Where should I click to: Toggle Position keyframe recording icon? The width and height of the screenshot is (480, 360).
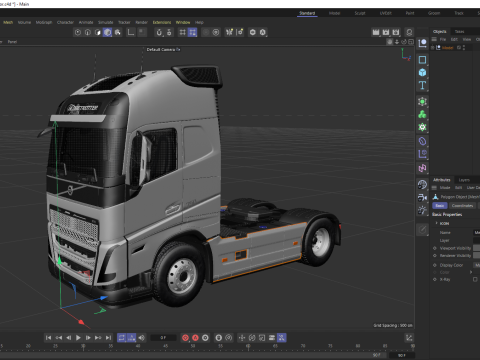[x=242, y=338]
